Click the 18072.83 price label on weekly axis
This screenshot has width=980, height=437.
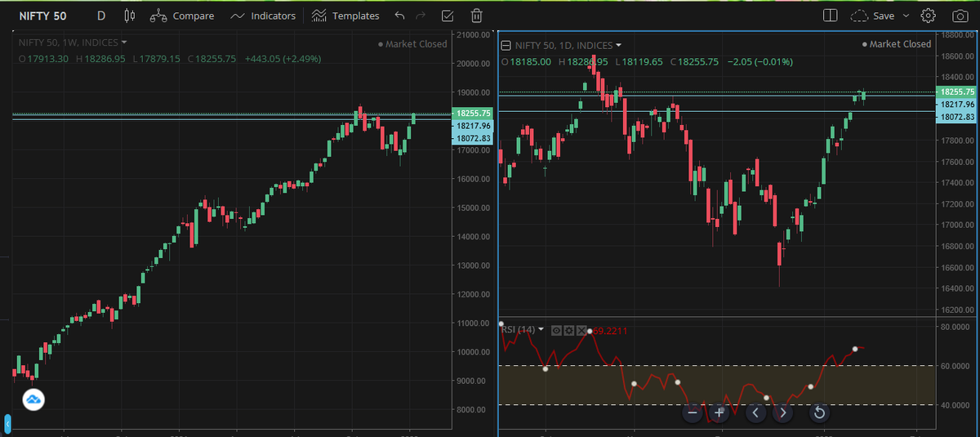tap(473, 138)
